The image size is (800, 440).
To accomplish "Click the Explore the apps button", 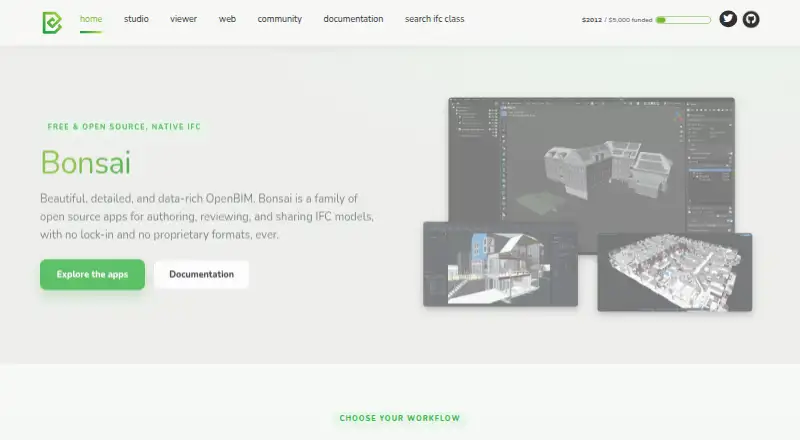I will click(x=92, y=275).
